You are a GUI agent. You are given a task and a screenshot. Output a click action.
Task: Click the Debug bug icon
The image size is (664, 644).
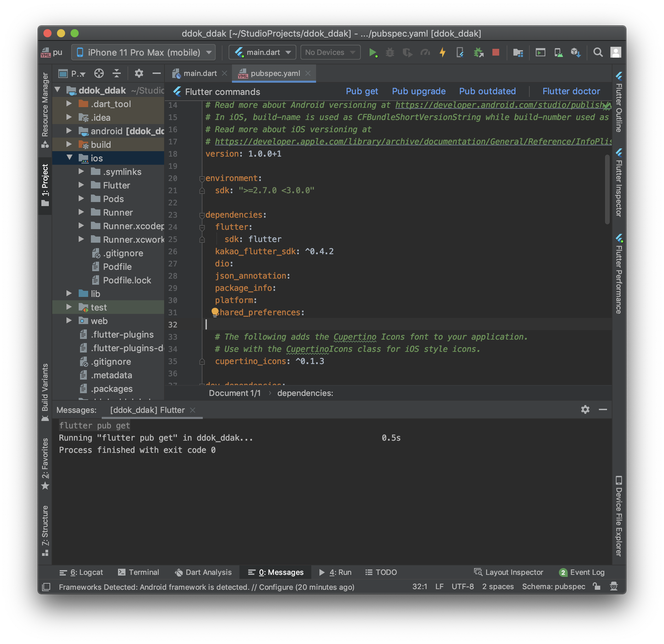click(x=390, y=53)
